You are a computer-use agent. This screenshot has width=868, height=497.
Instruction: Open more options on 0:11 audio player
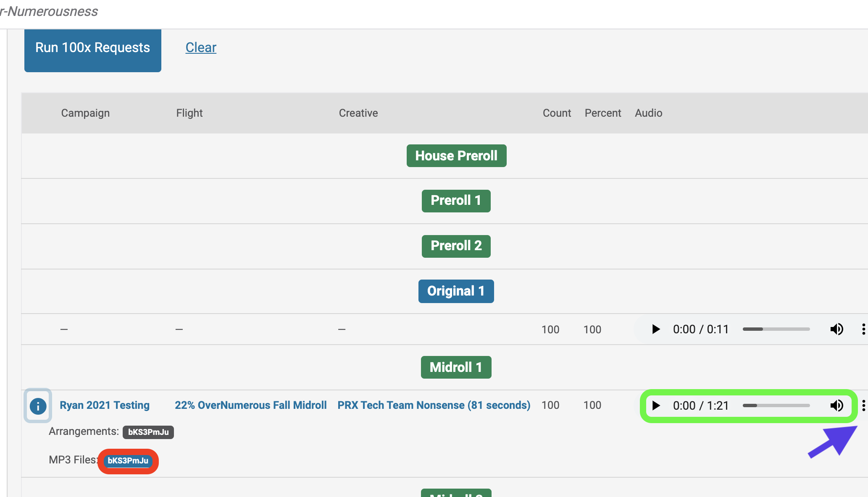(x=863, y=329)
